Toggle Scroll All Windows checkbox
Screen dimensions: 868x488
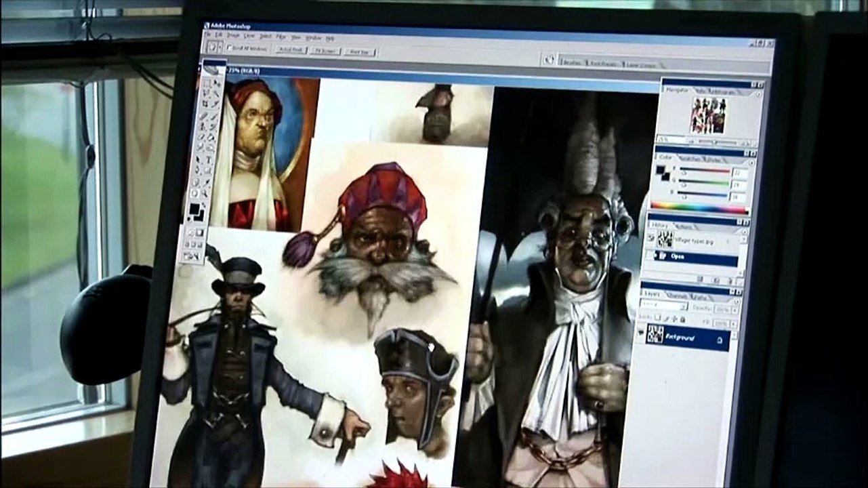(229, 47)
